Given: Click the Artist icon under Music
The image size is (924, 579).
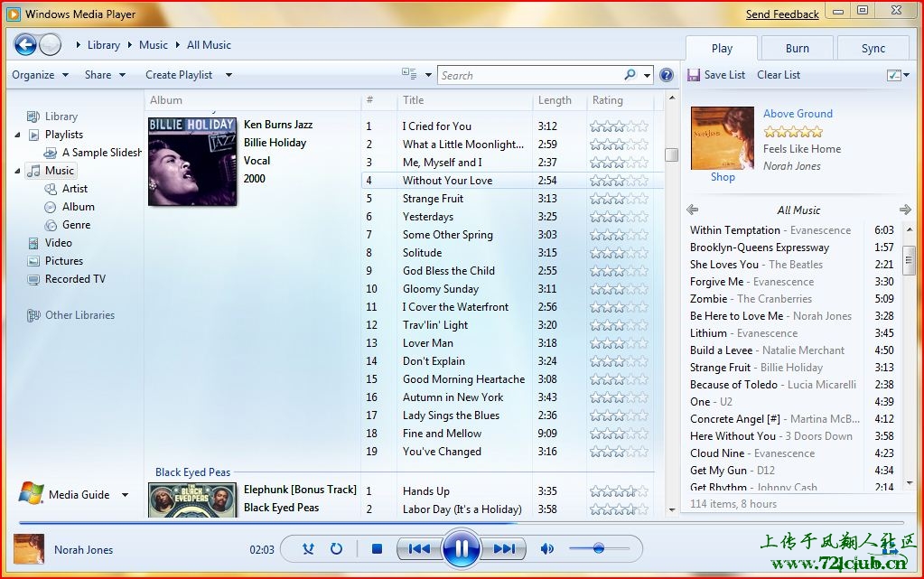Looking at the screenshot, I should click(x=51, y=190).
